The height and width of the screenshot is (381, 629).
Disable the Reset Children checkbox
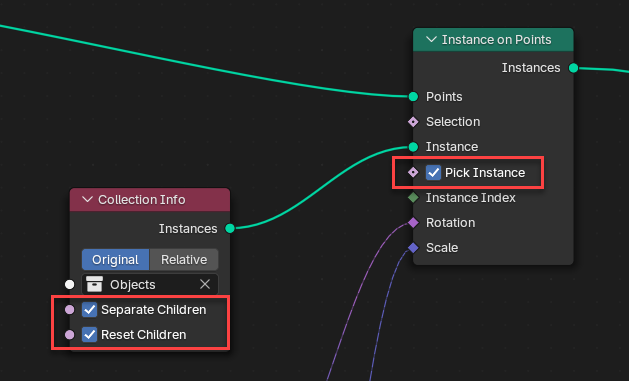tap(89, 334)
